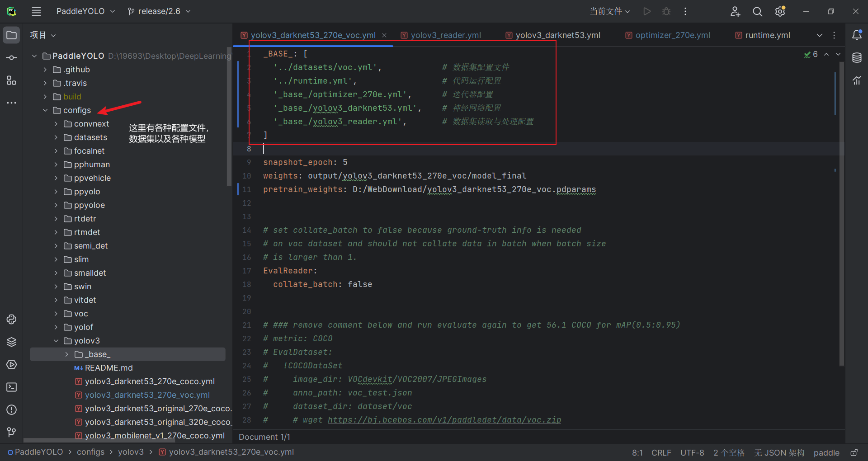The width and height of the screenshot is (868, 461).
Task: Open the Services tool window
Action: coord(12,365)
